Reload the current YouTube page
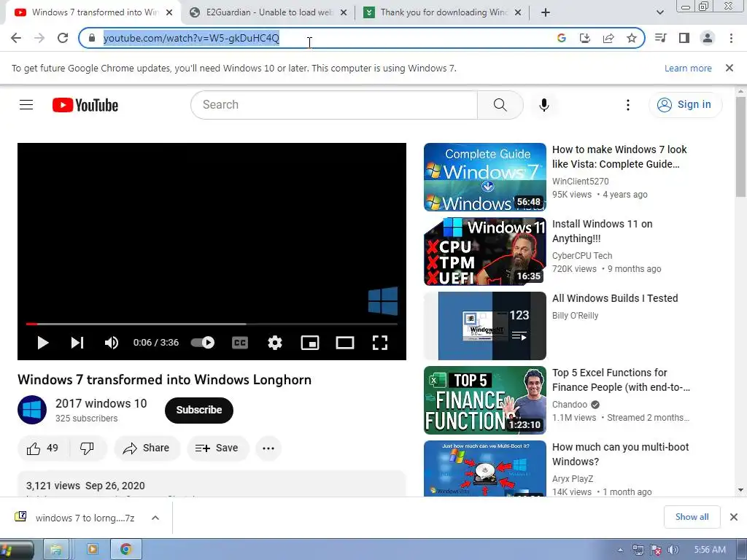This screenshot has height=560, width=747. (63, 38)
